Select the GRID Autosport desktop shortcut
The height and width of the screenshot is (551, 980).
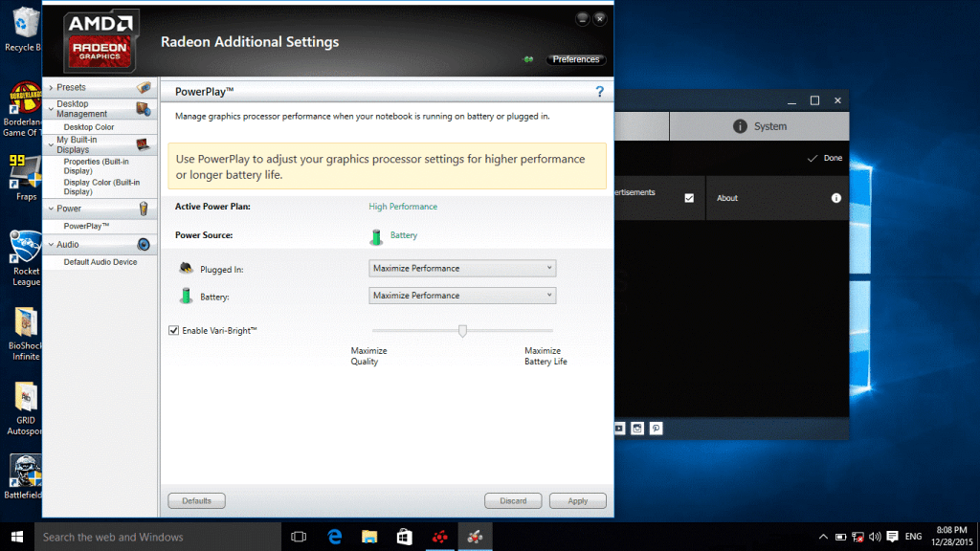point(25,408)
